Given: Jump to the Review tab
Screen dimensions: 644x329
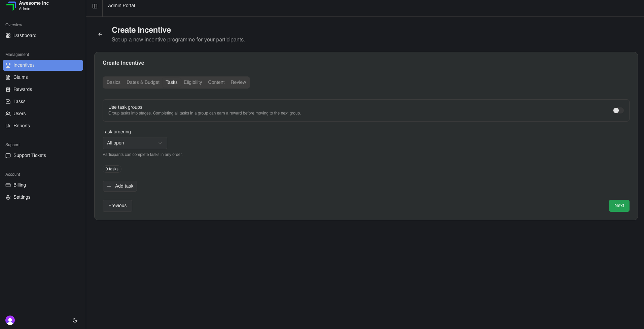Looking at the screenshot, I should coord(238,83).
